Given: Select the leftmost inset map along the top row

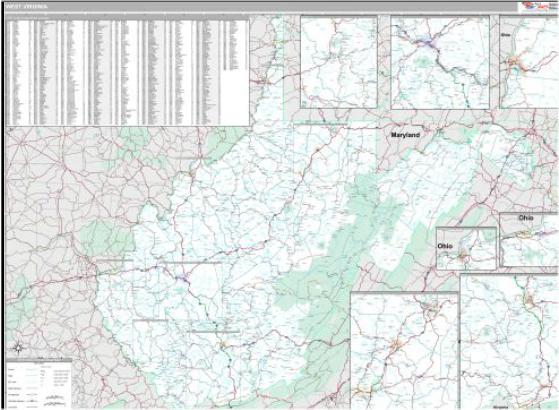Looking at the screenshot, I should [339, 62].
